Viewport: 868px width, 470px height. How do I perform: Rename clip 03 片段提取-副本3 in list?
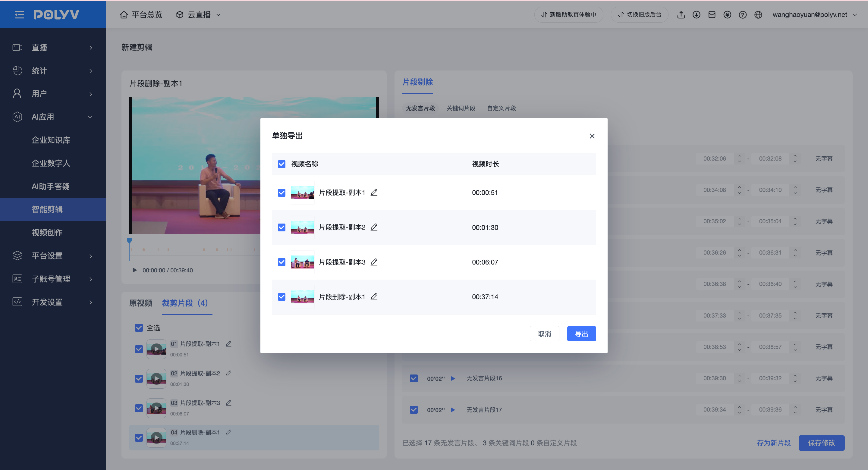pos(229,403)
